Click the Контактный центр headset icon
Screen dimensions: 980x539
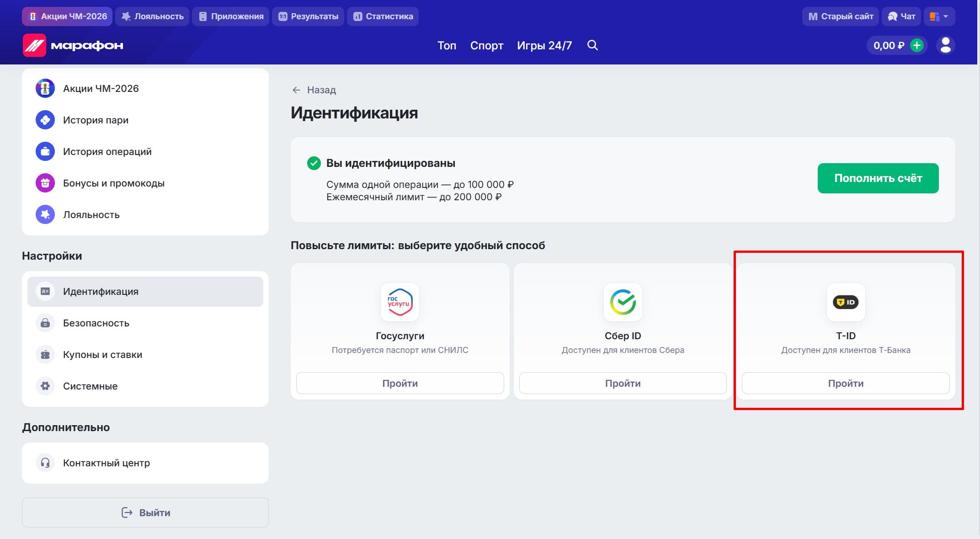coord(45,463)
